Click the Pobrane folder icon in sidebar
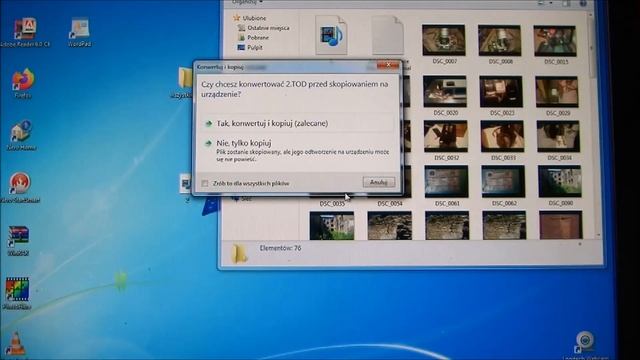 (241, 38)
